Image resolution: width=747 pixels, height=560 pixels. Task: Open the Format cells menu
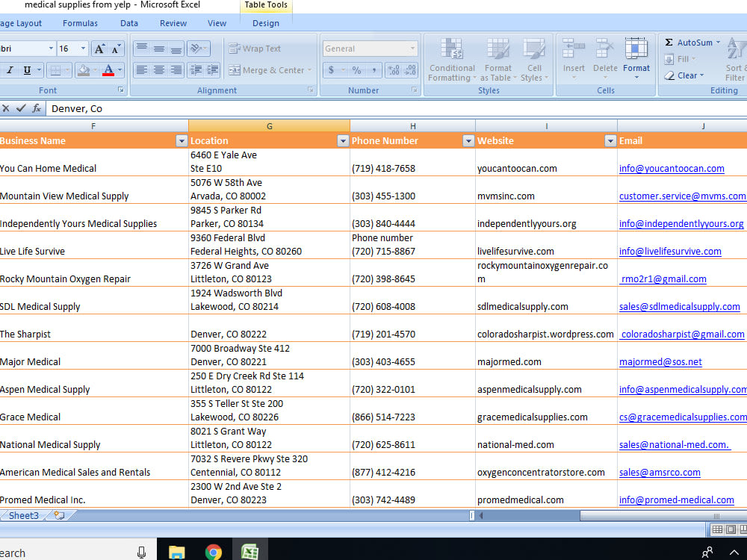click(x=636, y=58)
